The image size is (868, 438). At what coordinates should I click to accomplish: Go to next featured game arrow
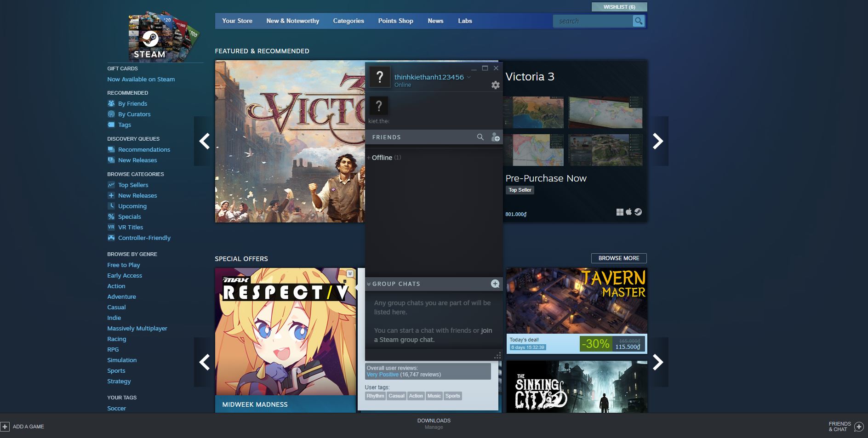pyautogui.click(x=658, y=141)
